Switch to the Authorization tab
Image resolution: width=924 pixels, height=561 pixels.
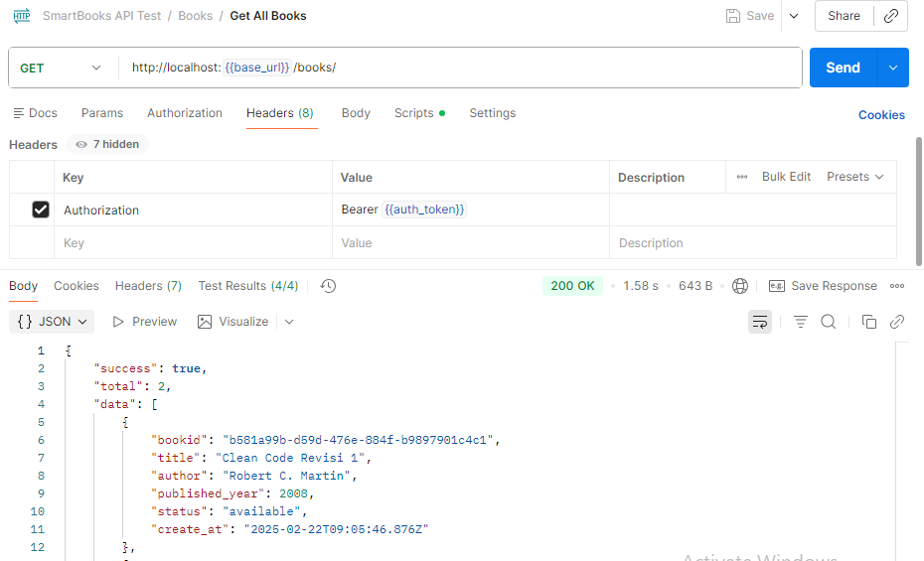[185, 113]
